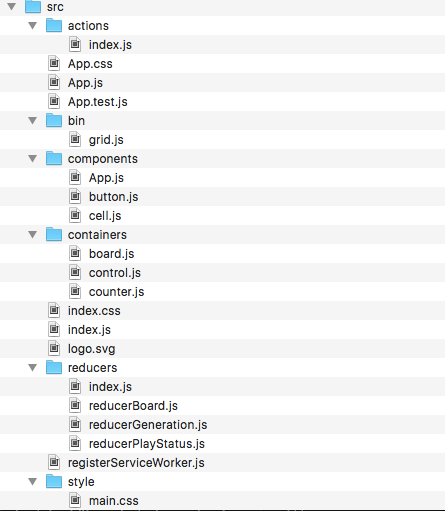The width and height of the screenshot is (445, 511).
Task: Click the file icon beside grid.js
Action: (75, 139)
